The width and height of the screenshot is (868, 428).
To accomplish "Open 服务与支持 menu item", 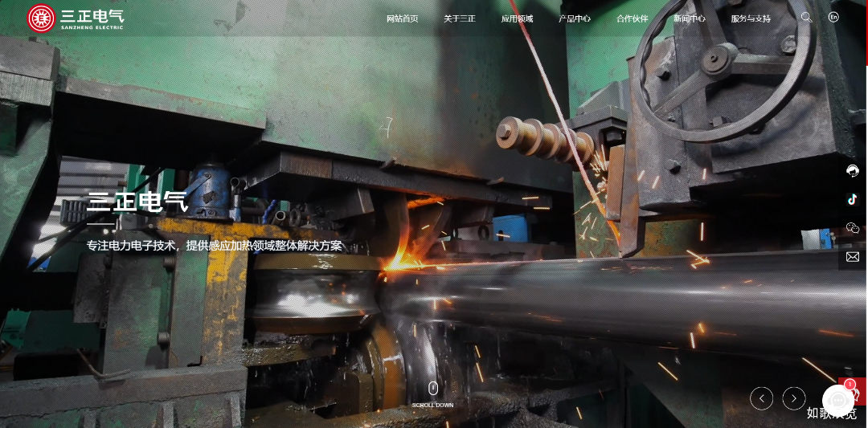I will (751, 18).
